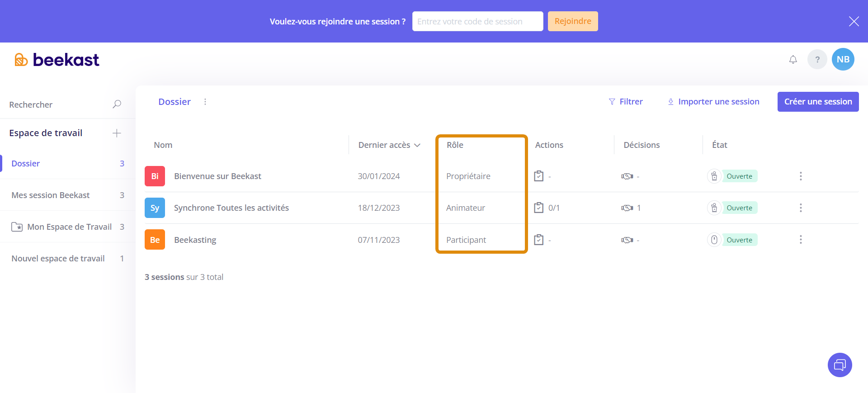Click the Participant role cell
The image size is (868, 393).
tap(466, 240)
